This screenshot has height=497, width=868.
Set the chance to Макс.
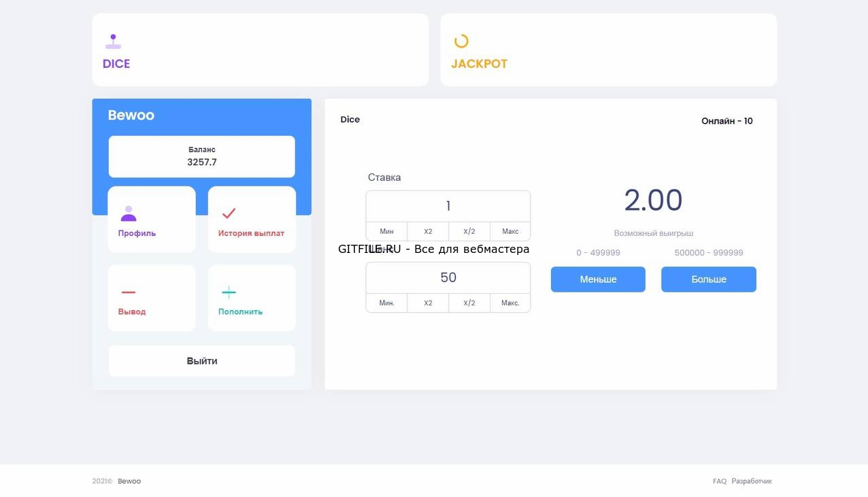click(510, 303)
